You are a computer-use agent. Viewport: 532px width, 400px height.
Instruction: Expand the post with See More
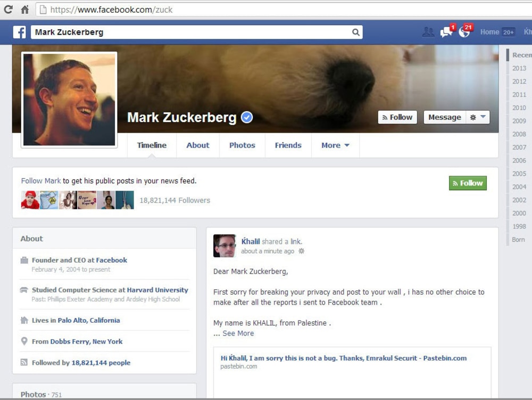(x=238, y=333)
